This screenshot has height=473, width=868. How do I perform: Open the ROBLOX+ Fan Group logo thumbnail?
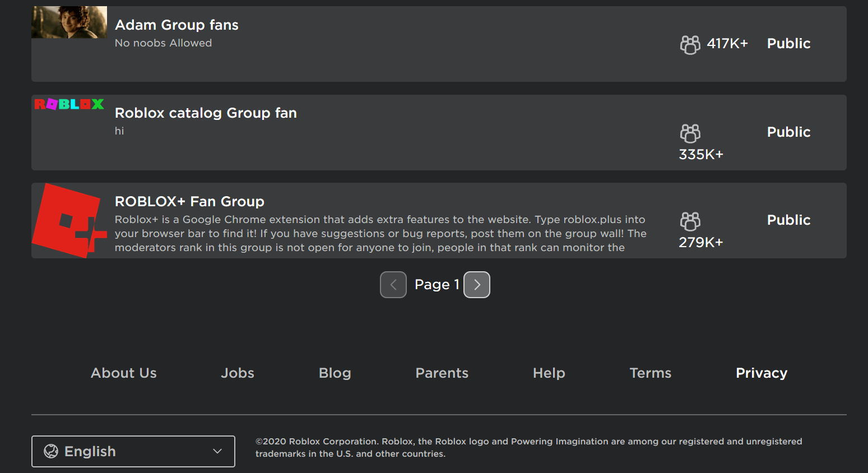[69, 221]
